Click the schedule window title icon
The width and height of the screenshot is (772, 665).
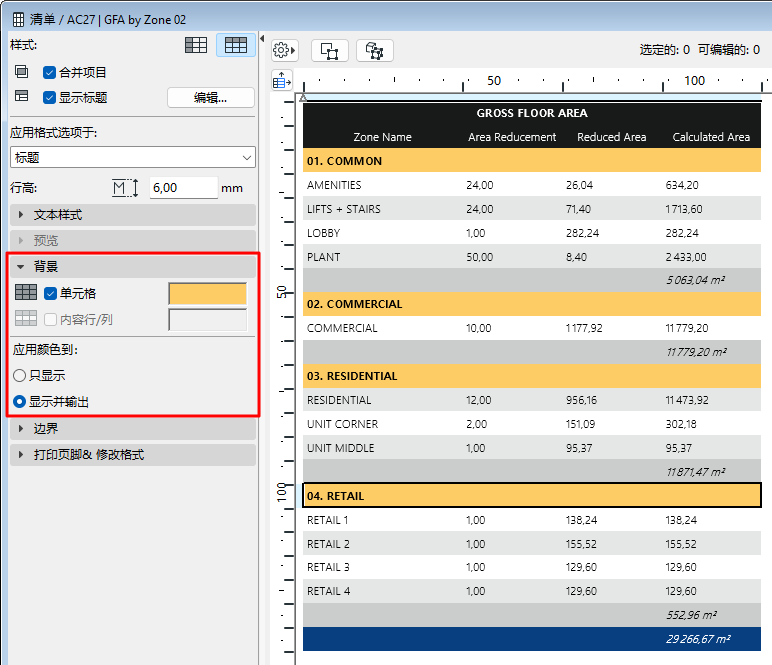(18, 20)
